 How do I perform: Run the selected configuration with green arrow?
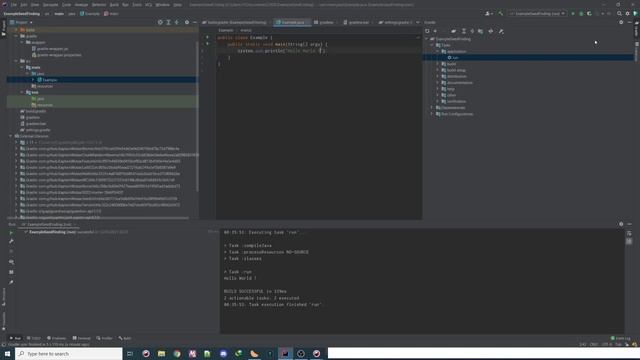pos(573,13)
